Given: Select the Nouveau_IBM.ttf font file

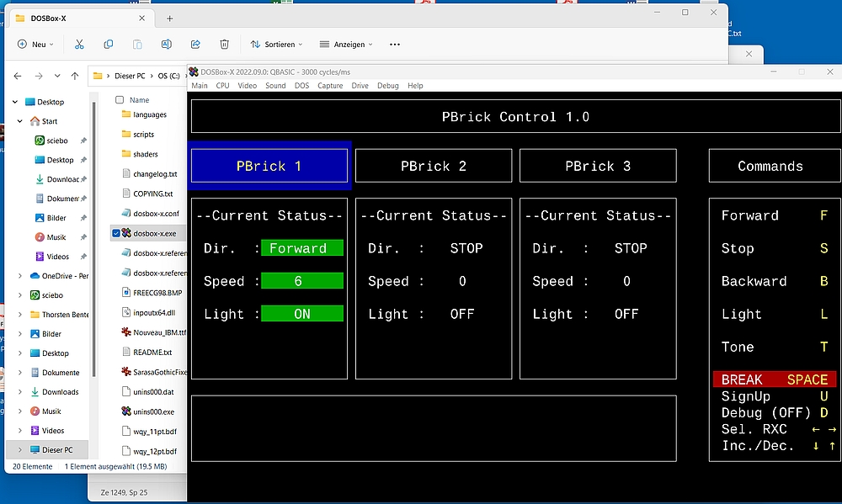Looking at the screenshot, I should point(153,332).
